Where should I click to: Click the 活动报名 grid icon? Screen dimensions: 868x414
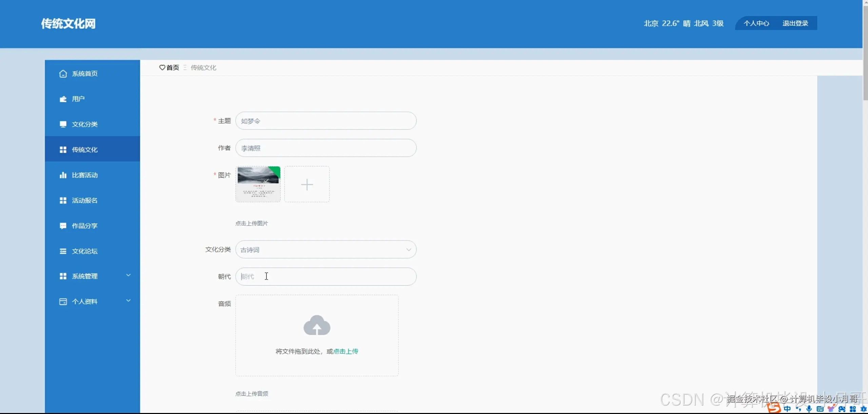[x=63, y=201]
